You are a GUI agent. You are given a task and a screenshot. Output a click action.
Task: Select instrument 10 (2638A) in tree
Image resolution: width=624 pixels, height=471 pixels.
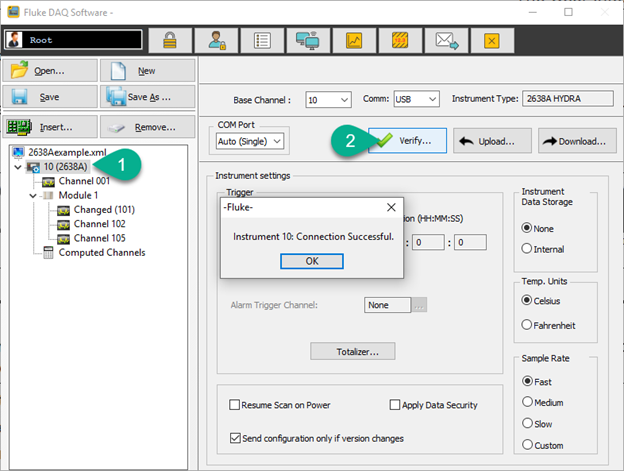tap(65, 167)
